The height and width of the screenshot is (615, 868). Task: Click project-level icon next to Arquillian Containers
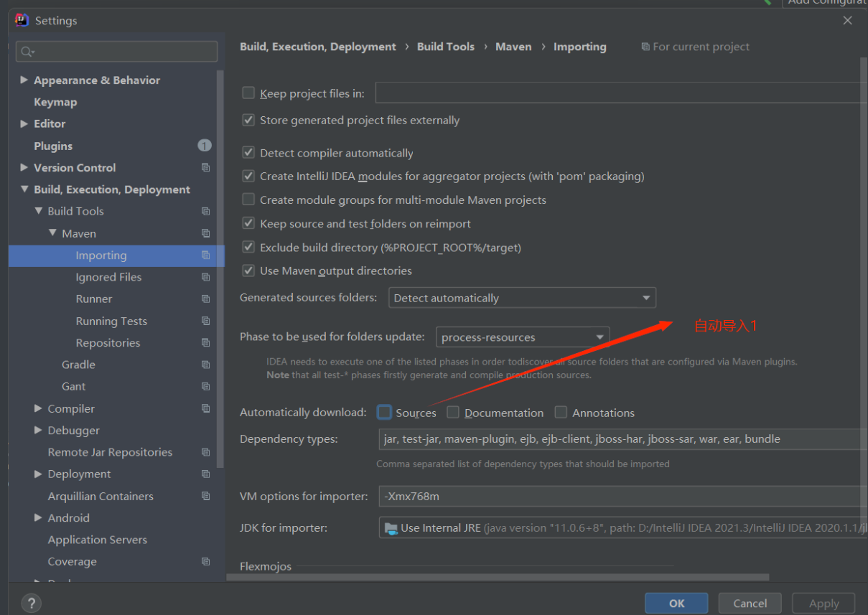pos(206,496)
